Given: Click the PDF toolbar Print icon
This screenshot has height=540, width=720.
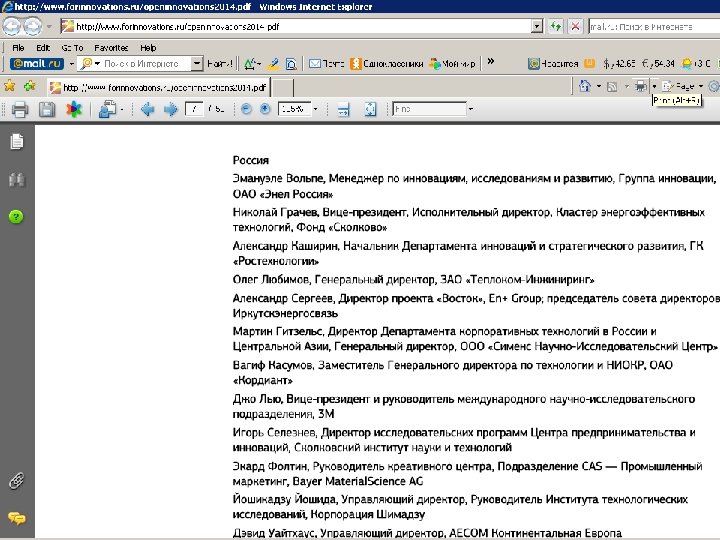Looking at the screenshot, I should (20, 109).
